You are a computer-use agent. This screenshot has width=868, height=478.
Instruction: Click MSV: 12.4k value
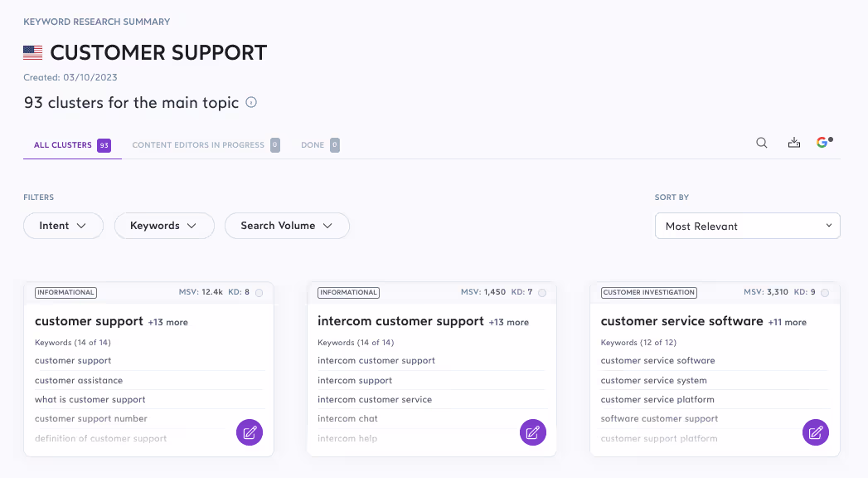point(201,292)
